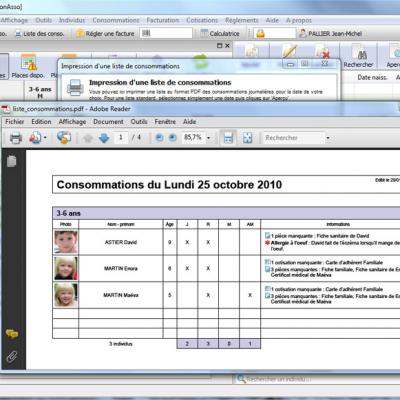Click ASTIER David's photo thumbnail
The height and width of the screenshot is (400, 400).
coord(66,242)
